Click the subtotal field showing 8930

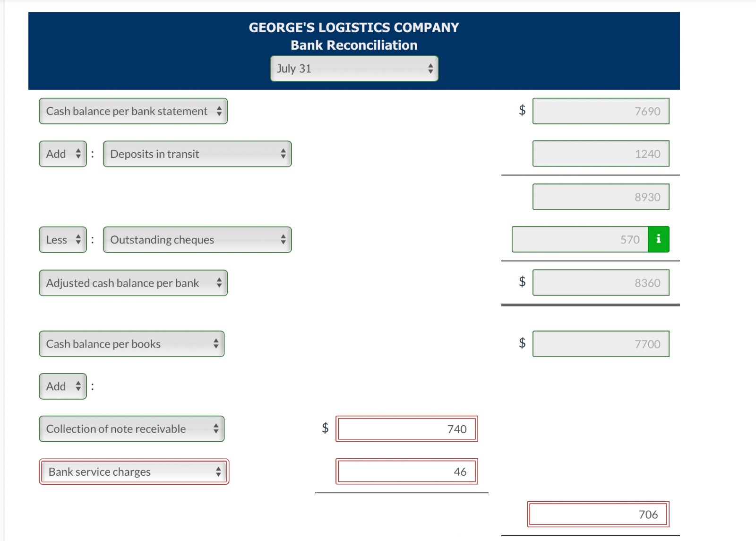[x=601, y=197]
